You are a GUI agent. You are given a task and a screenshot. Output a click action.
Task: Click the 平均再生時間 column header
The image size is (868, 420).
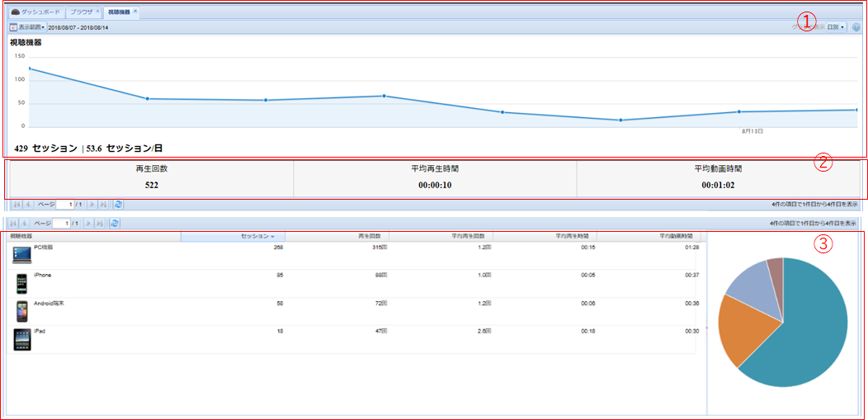pos(545,236)
